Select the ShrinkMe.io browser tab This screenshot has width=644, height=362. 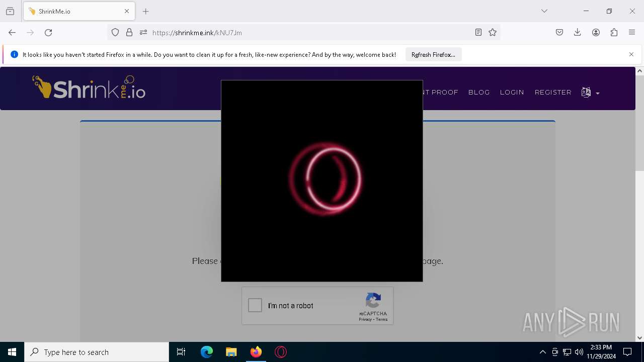(78, 11)
